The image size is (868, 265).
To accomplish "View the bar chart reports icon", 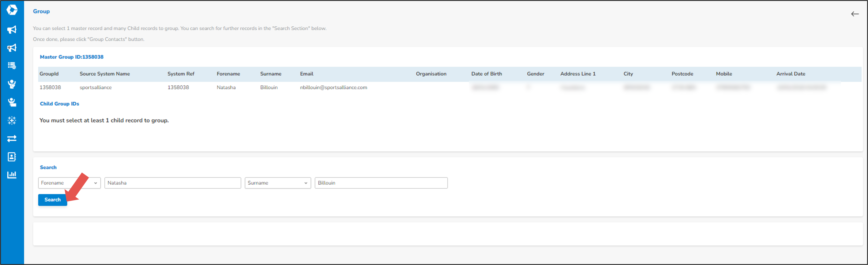I will (x=12, y=175).
